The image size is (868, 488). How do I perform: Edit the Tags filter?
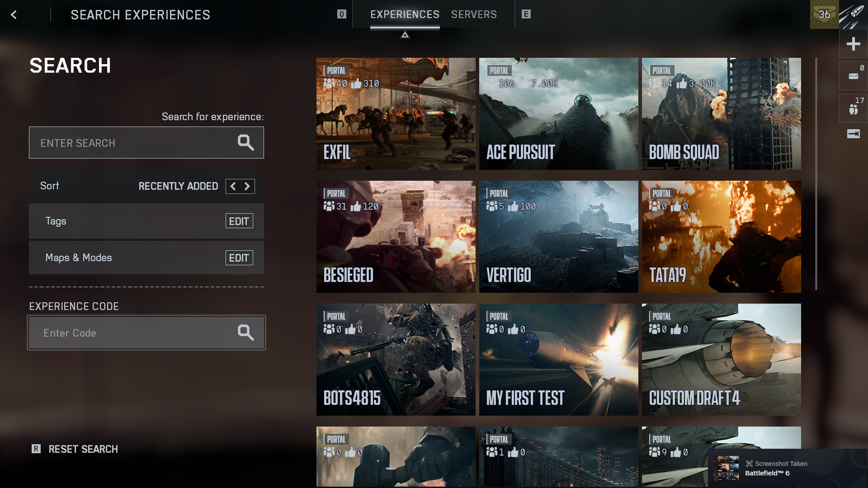(x=239, y=221)
